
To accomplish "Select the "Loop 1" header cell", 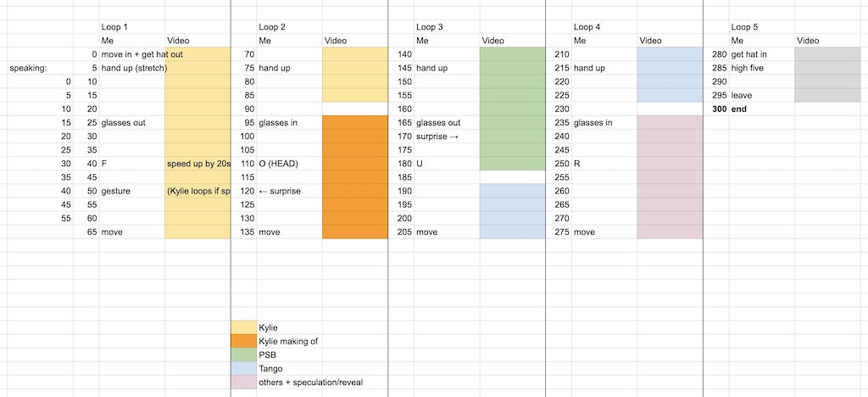I will pyautogui.click(x=114, y=27).
